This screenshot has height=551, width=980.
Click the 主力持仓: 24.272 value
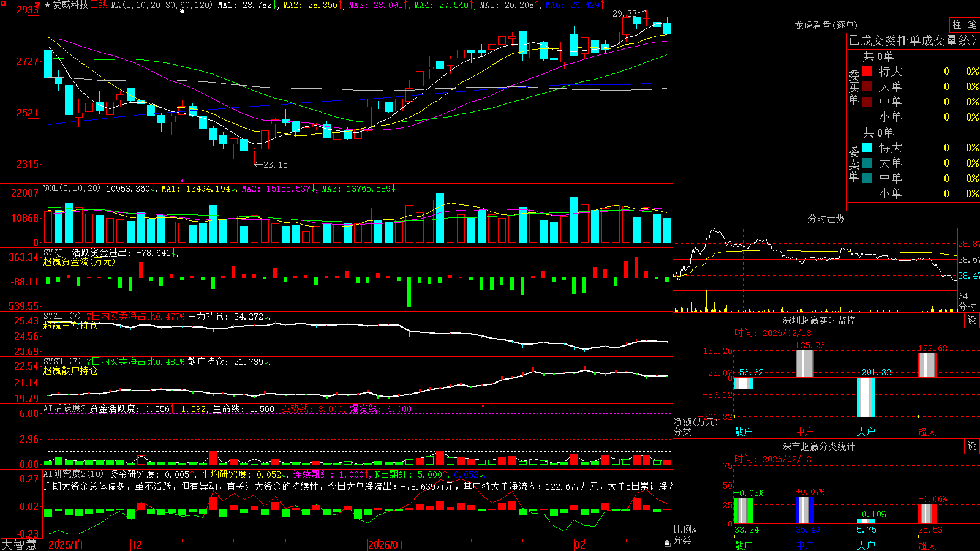226,317
